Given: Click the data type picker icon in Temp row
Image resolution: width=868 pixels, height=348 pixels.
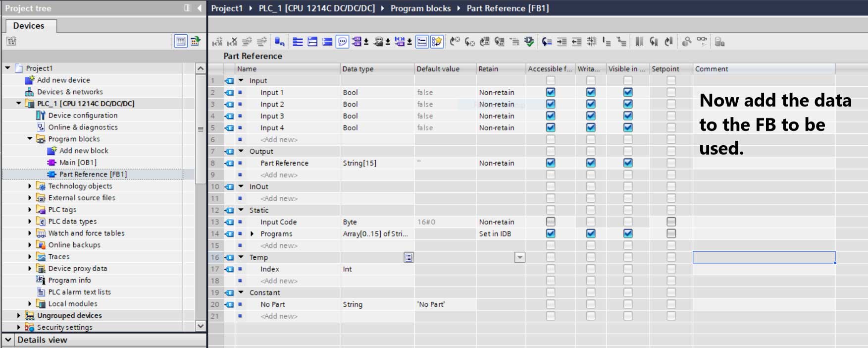Looking at the screenshot, I should (x=408, y=257).
